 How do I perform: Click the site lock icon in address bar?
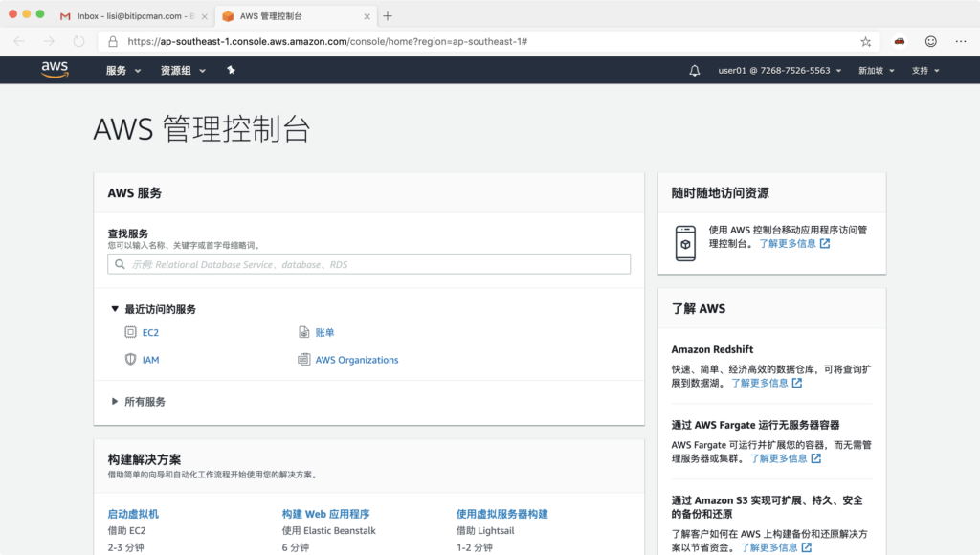point(113,41)
